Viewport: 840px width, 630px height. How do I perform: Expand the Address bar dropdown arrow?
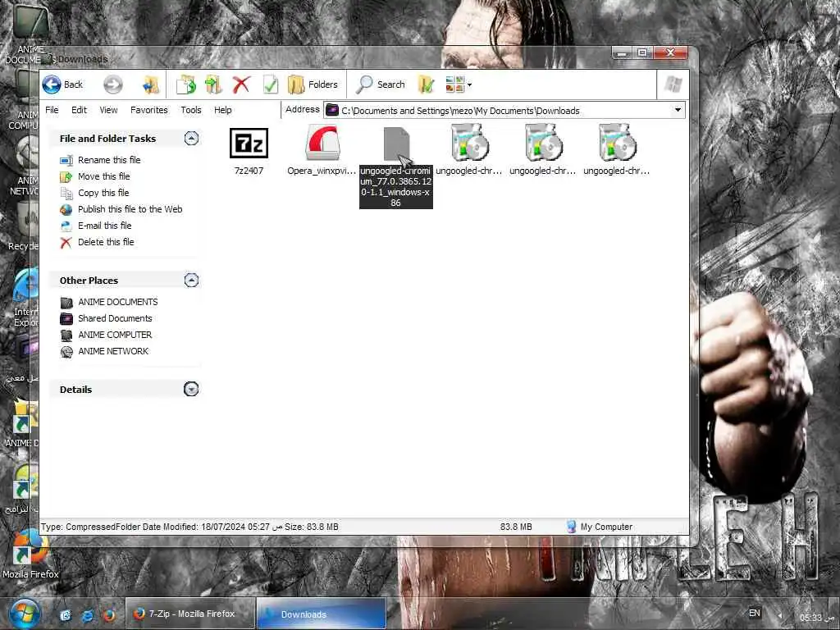tap(678, 111)
